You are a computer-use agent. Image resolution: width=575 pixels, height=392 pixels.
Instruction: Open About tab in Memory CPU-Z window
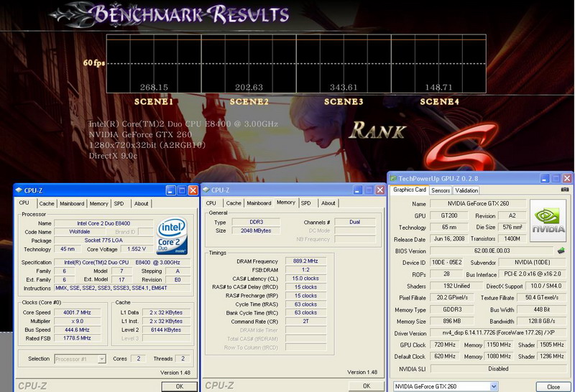pos(328,203)
